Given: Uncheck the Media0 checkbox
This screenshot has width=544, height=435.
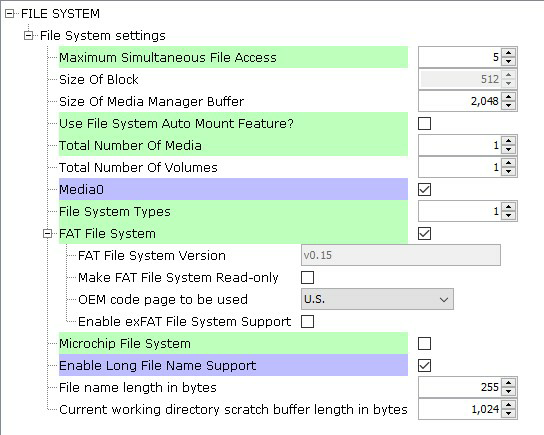Looking at the screenshot, I should [424, 189].
